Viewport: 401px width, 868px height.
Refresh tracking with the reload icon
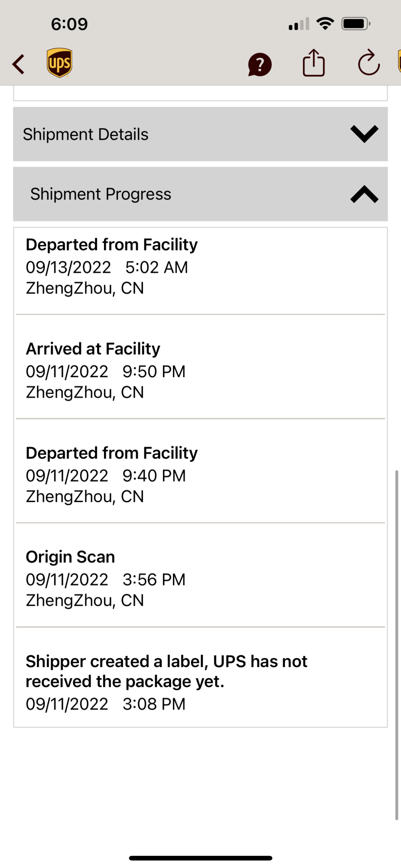[369, 62]
